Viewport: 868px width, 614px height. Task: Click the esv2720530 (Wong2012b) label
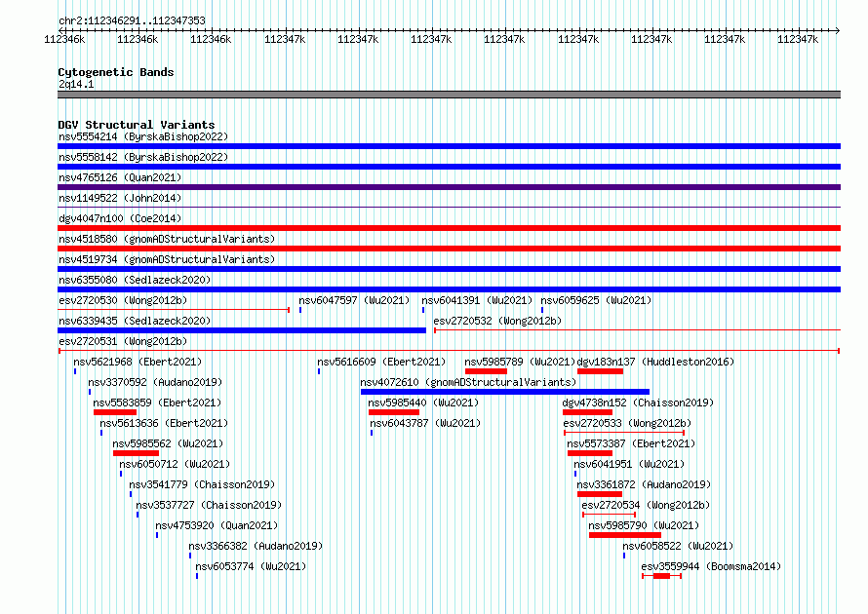click(x=123, y=300)
